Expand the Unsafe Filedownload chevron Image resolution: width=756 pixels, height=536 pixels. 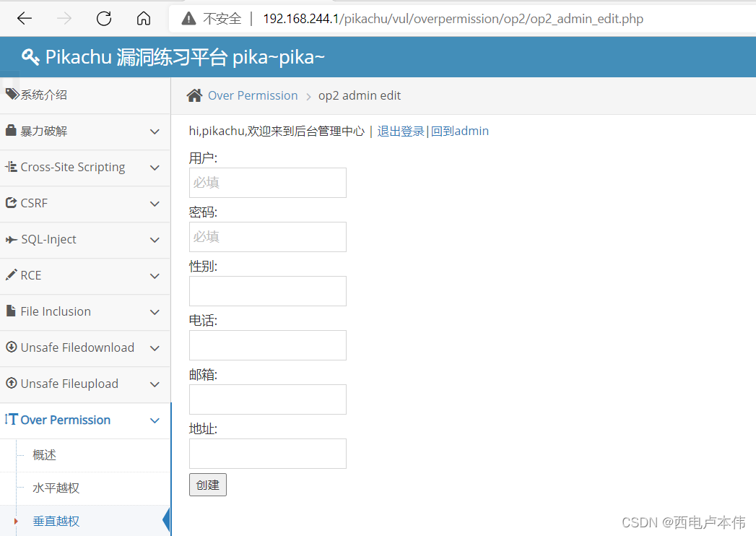(x=155, y=348)
